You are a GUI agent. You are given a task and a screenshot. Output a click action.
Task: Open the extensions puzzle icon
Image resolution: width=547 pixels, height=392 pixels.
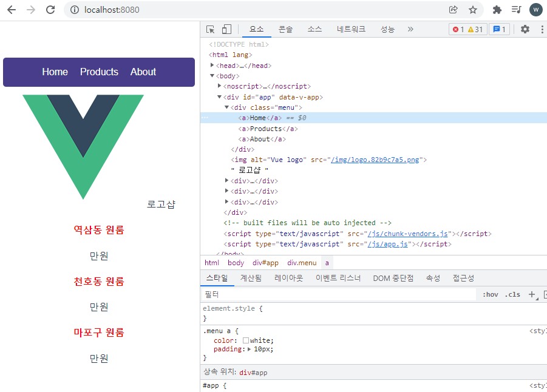497,10
